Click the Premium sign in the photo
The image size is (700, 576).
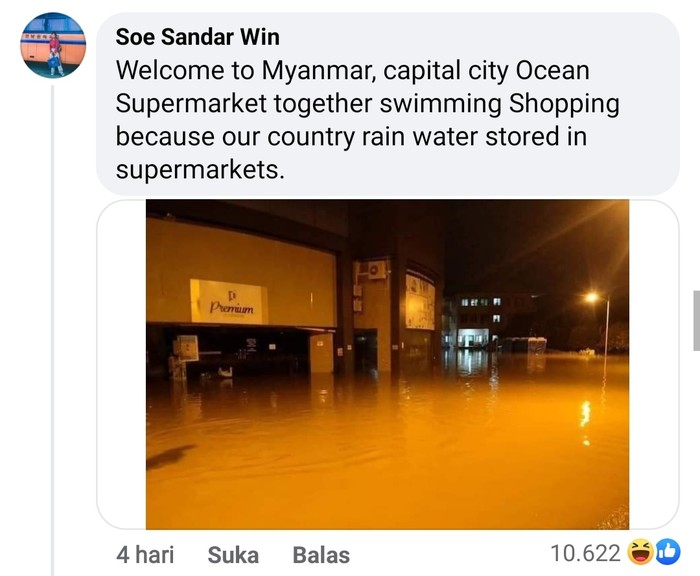229,302
